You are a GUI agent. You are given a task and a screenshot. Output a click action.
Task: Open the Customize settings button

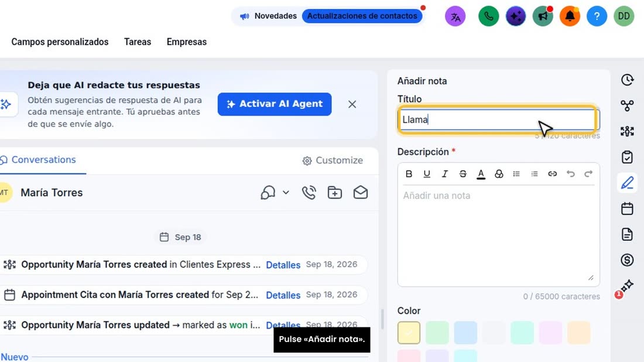pyautogui.click(x=333, y=160)
